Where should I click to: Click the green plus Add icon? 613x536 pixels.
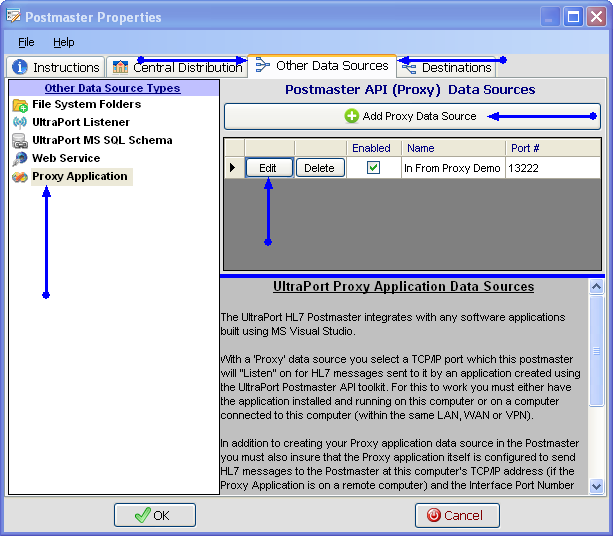[352, 117]
